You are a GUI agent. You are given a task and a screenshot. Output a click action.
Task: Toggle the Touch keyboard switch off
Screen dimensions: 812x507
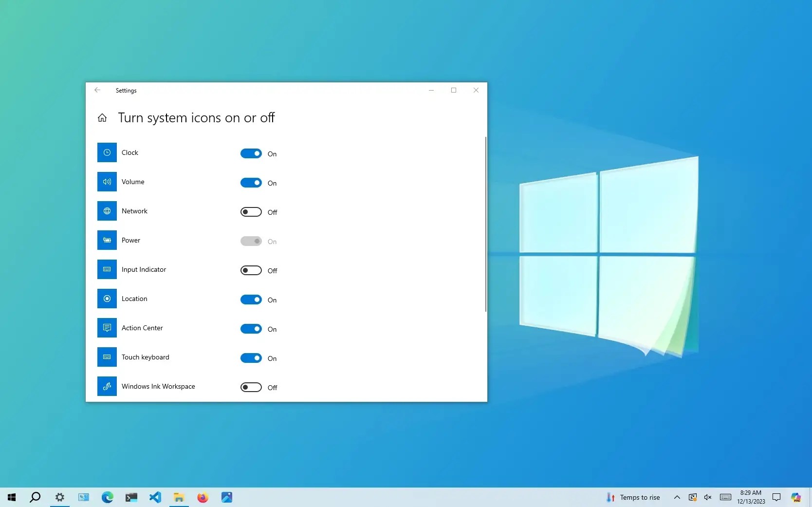(x=251, y=358)
